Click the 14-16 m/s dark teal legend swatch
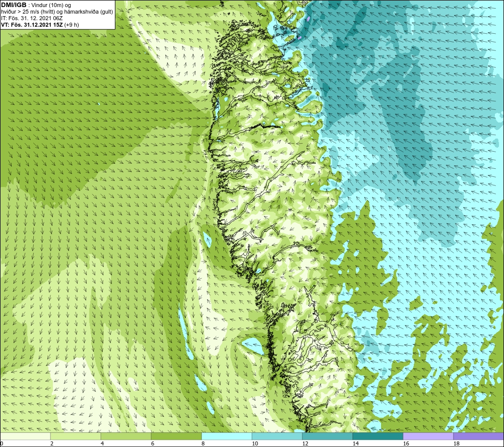Image resolution: width=504 pixels, height=447 pixels. pyautogui.click(x=377, y=436)
